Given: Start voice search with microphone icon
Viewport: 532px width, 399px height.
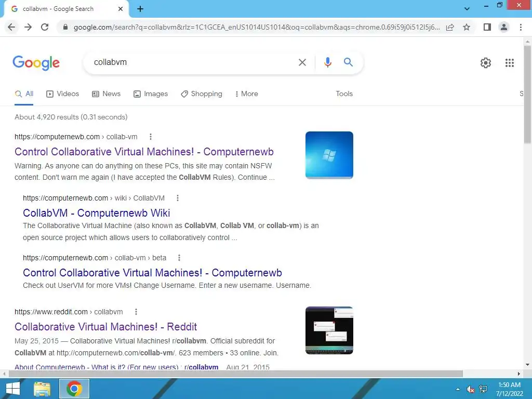Looking at the screenshot, I should (327, 62).
